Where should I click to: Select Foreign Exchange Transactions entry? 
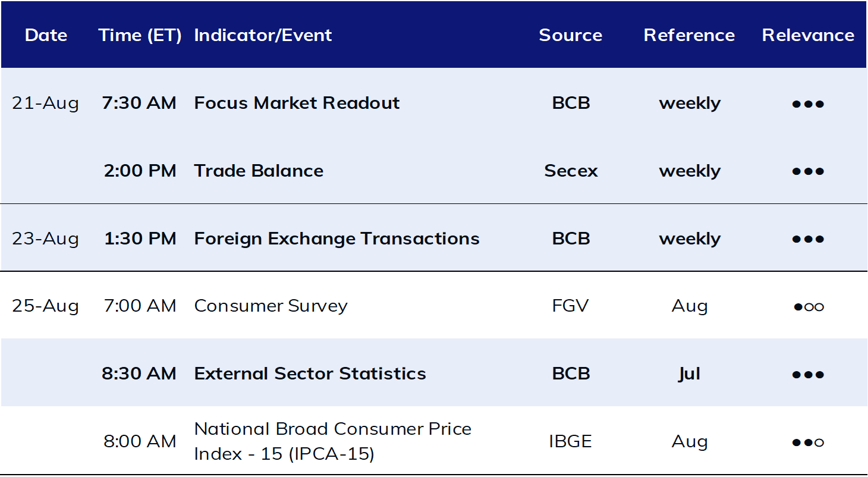[336, 238]
